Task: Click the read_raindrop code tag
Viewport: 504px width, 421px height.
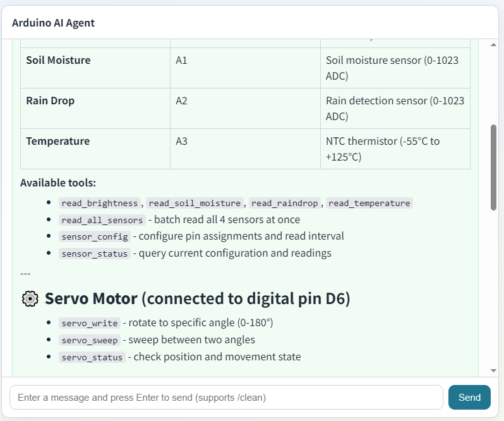Action: point(284,203)
